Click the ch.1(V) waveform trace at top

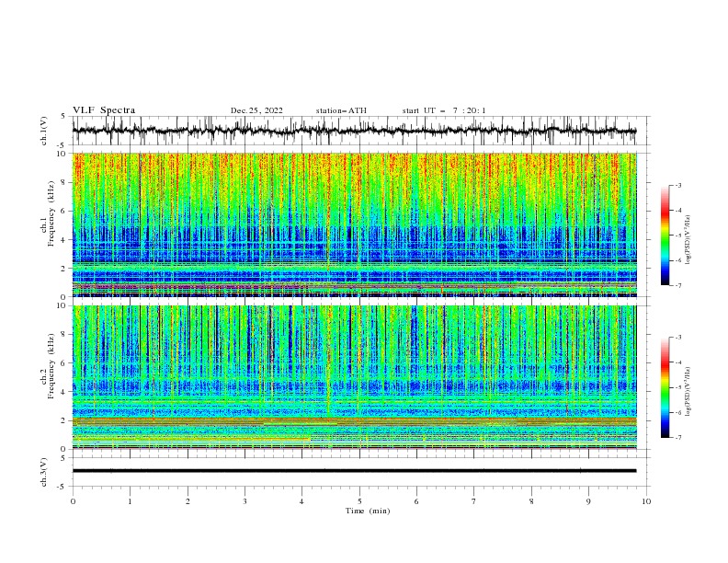[354, 131]
